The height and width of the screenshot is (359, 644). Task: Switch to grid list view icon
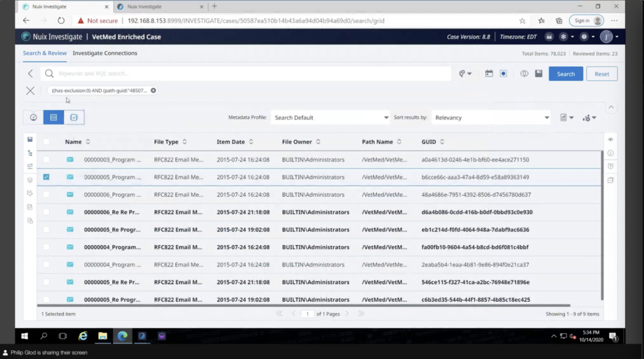pos(53,118)
